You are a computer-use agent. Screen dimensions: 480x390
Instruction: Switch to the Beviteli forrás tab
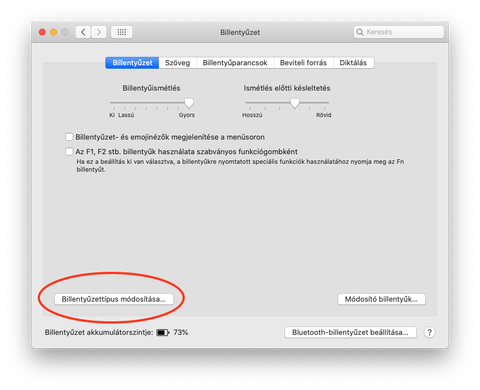click(x=303, y=63)
